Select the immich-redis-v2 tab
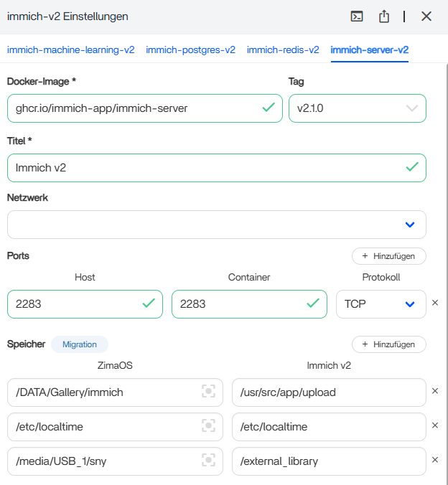This screenshot has height=485, width=448. coord(283,50)
